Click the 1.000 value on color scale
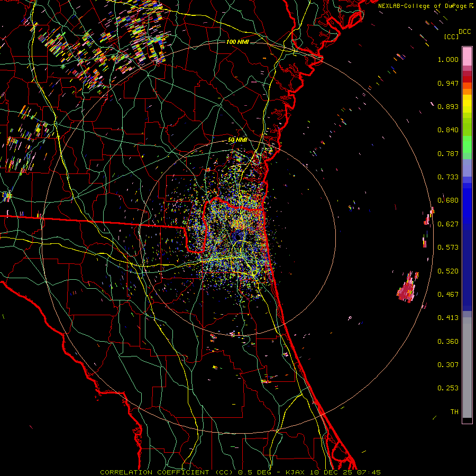Screen dimensions: 476x476 (448, 59)
